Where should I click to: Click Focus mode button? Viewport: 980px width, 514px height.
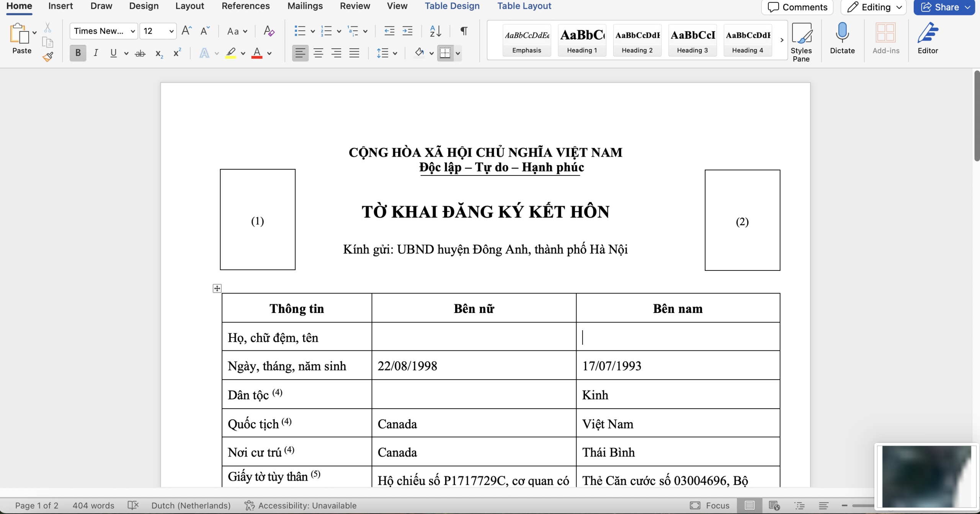710,506
